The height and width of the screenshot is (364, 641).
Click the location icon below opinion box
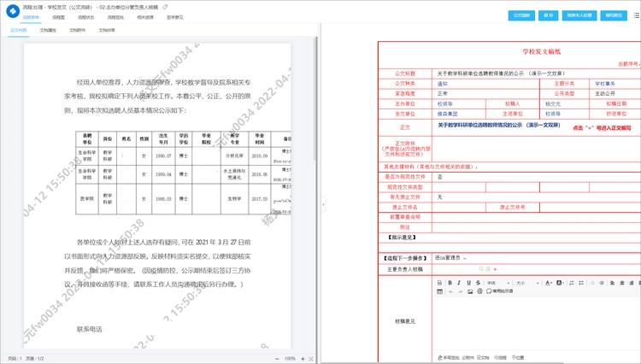pos(515,357)
